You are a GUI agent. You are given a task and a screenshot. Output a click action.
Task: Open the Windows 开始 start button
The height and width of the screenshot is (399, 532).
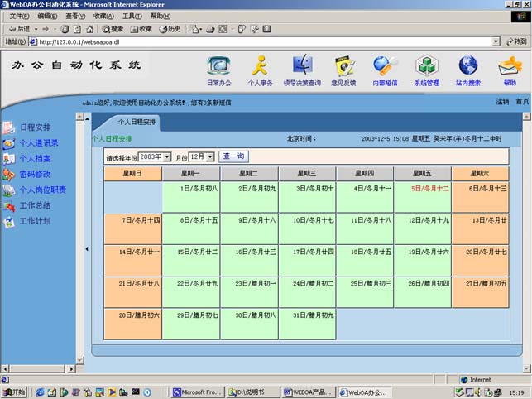coord(14,392)
